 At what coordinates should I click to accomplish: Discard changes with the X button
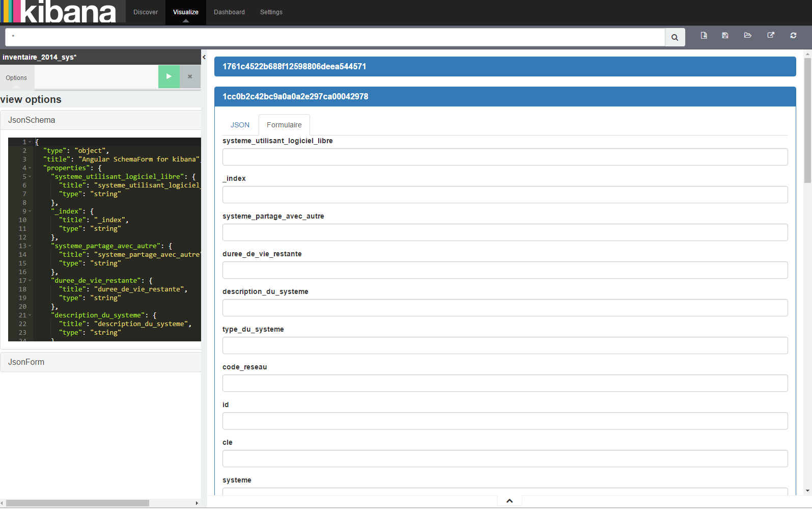190,76
